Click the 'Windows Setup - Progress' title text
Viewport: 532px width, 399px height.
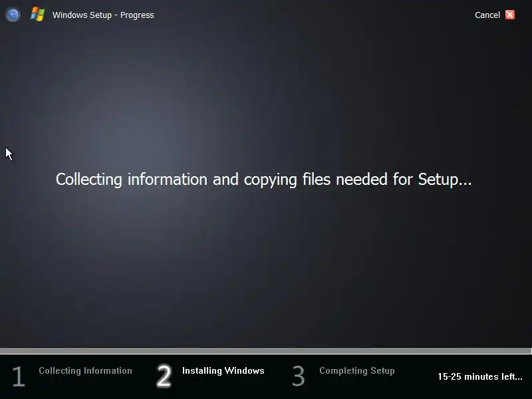103,15
